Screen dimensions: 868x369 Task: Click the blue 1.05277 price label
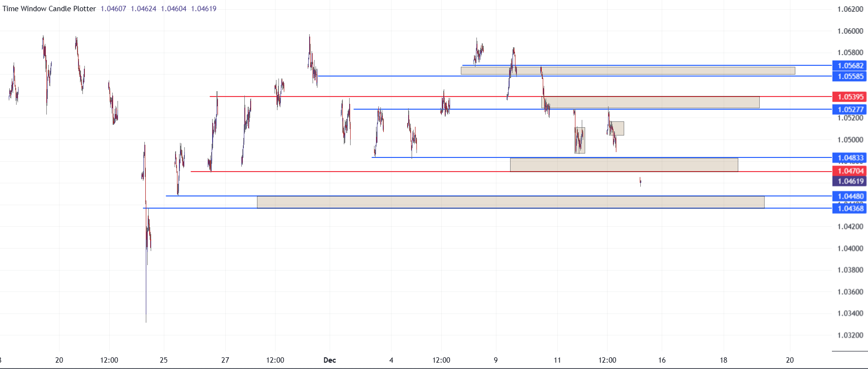pyautogui.click(x=850, y=110)
